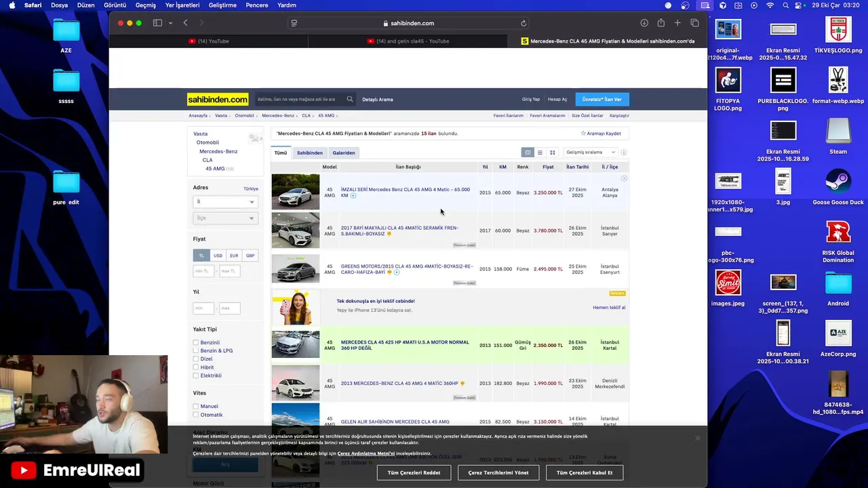
Task: Select the EUR currency toggle
Action: tap(234, 256)
